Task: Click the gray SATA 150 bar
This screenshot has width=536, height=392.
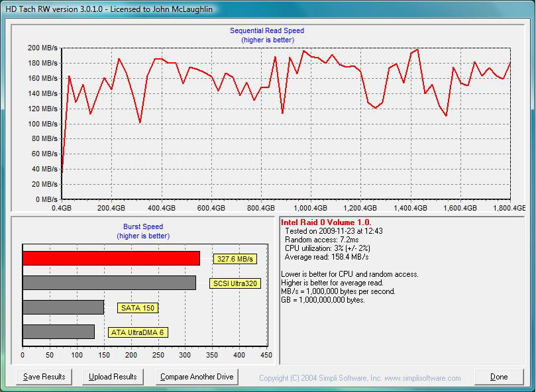Action: pos(63,307)
